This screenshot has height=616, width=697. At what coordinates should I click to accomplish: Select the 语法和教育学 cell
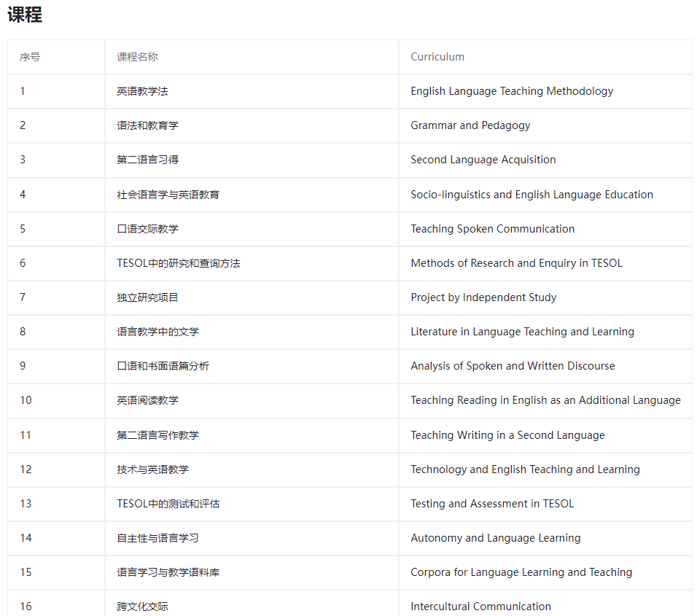pos(147,125)
